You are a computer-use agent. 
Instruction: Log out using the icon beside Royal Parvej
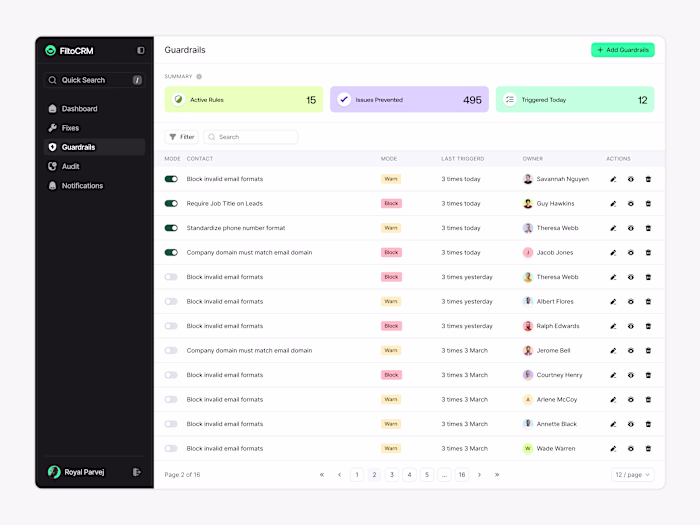pos(137,472)
